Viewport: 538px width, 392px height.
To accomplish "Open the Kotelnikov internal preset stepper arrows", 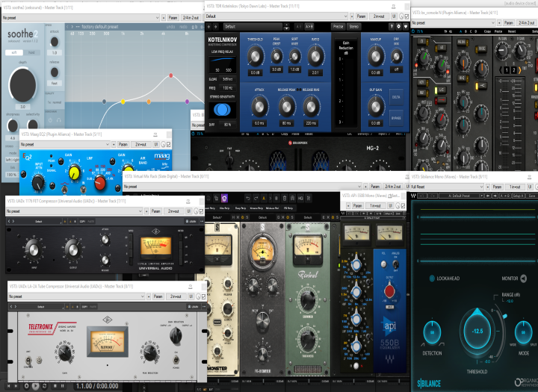I will click(286, 27).
